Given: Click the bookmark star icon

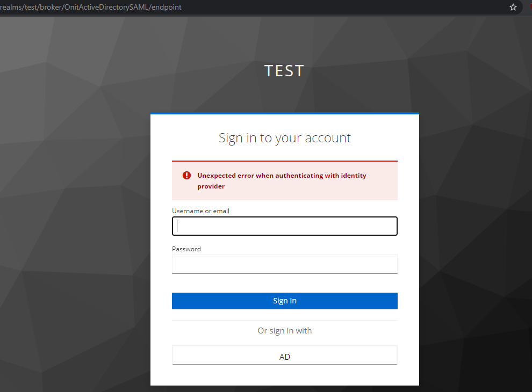Looking at the screenshot, I should pyautogui.click(x=513, y=7).
